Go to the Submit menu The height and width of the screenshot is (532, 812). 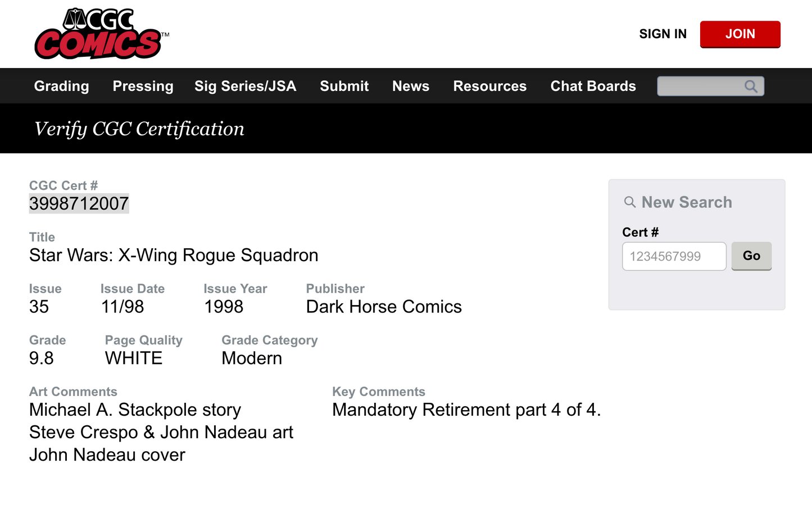point(344,86)
